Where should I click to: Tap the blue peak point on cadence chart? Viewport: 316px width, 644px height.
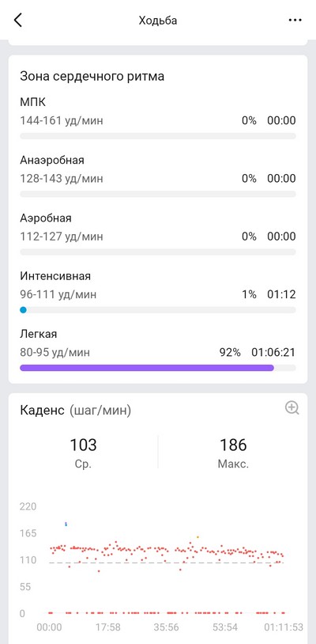(66, 524)
